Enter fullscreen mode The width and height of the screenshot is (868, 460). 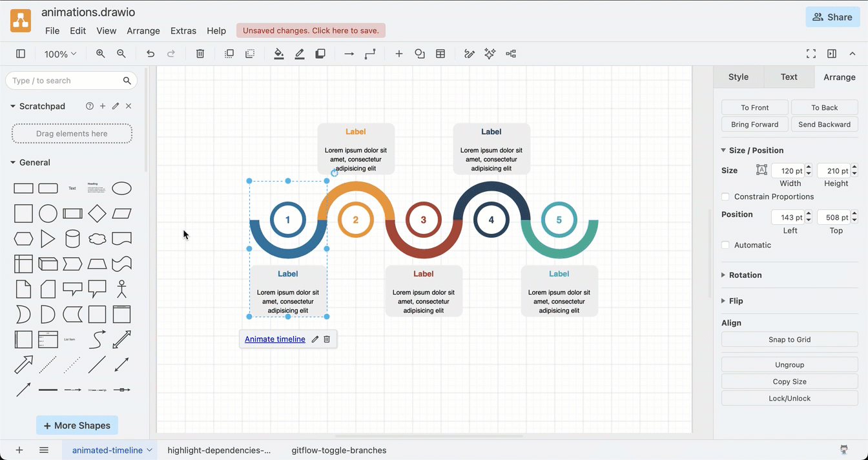click(811, 54)
